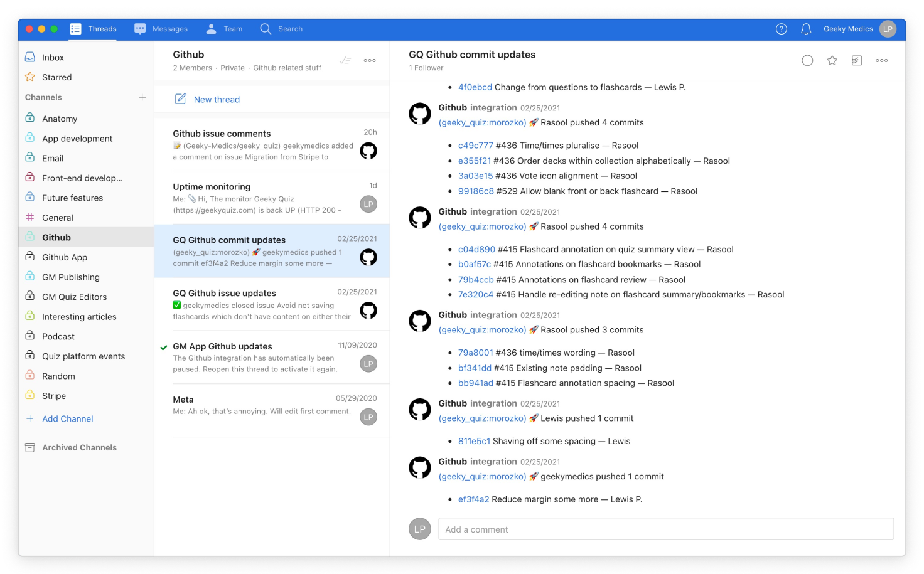Open thread notes icon beside the star
Viewport: 924px width, 574px height.
tap(857, 61)
